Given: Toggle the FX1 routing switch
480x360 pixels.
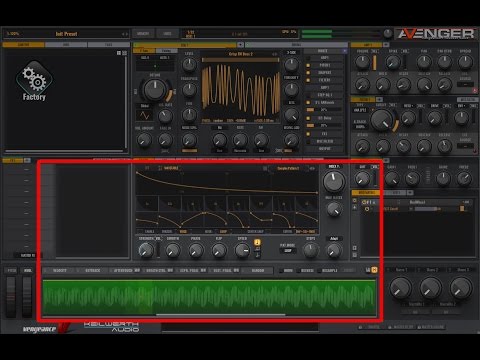Looking at the screenshot, I should coord(308,134).
